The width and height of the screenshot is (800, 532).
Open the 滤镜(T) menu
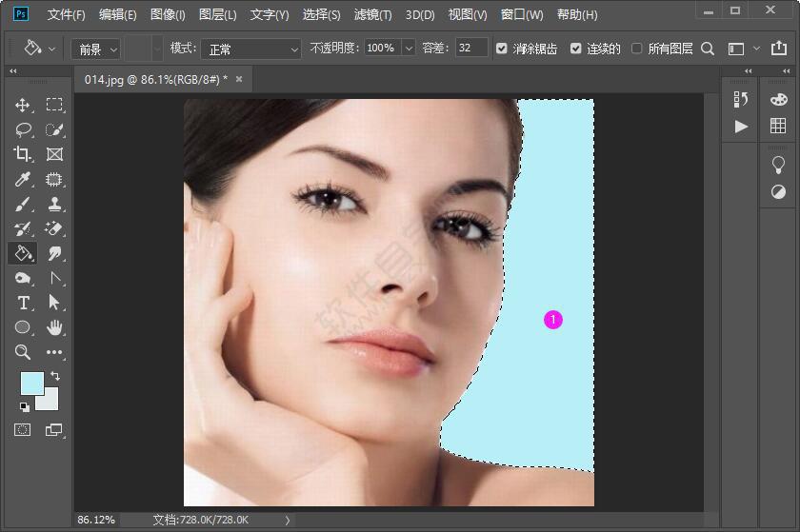pos(372,15)
